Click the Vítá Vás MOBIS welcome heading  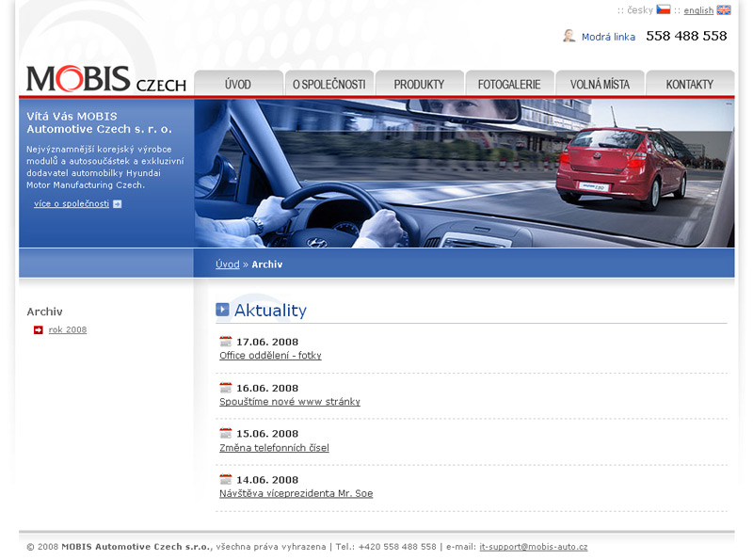pos(99,122)
